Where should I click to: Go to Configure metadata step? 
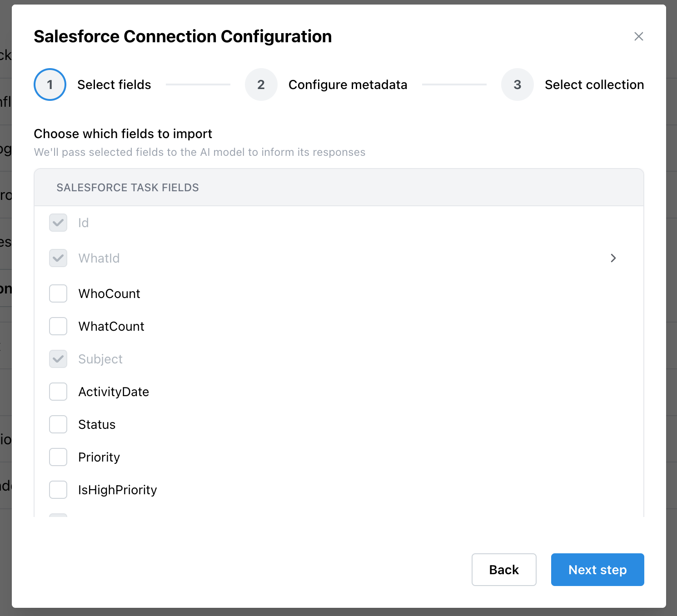tap(348, 84)
